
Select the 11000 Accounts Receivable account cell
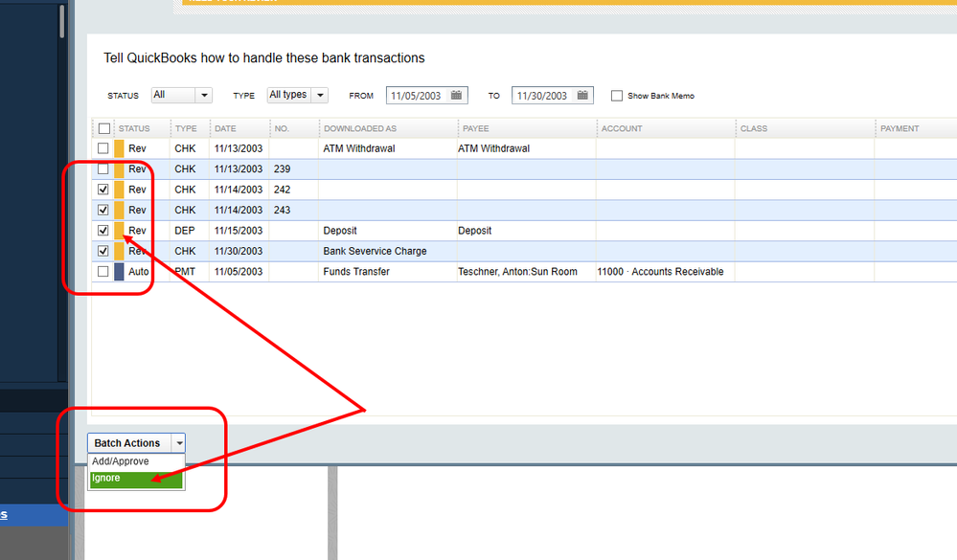(x=665, y=272)
